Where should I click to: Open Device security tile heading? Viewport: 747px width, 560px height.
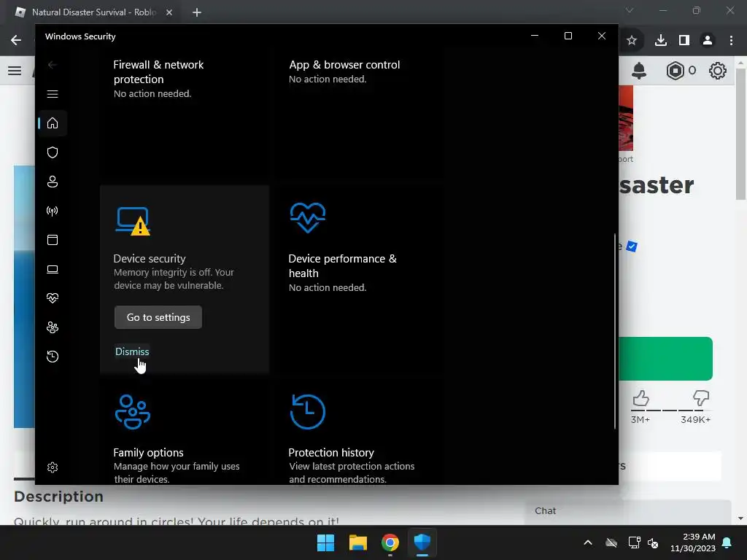point(150,259)
